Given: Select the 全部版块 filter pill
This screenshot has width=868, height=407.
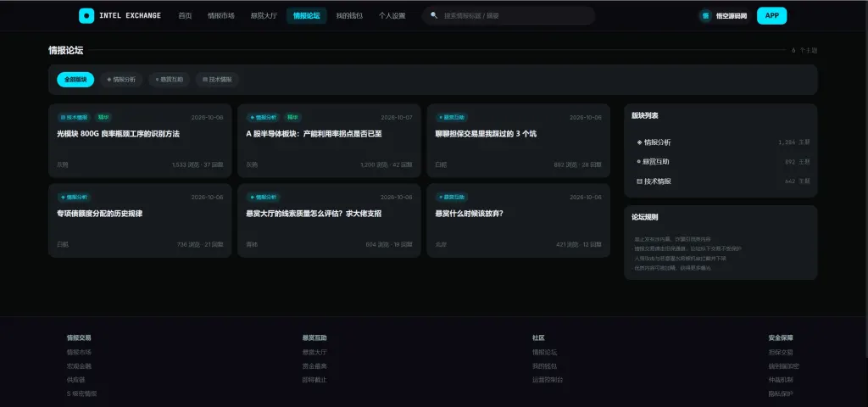Looking at the screenshot, I should [x=75, y=80].
